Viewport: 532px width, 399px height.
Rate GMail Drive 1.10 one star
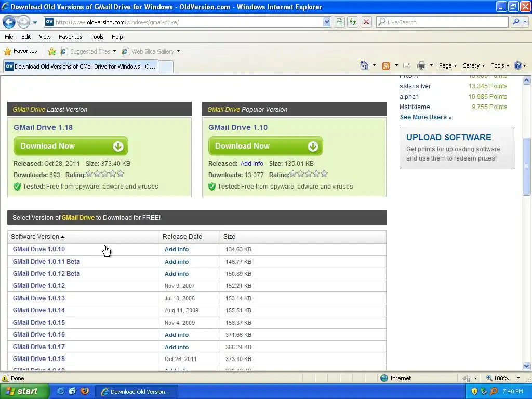(x=293, y=174)
